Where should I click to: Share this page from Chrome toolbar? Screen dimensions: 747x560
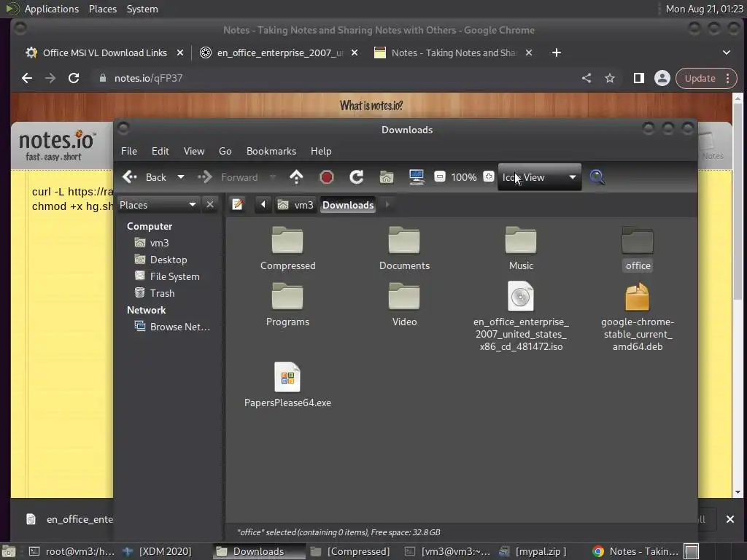pyautogui.click(x=587, y=78)
